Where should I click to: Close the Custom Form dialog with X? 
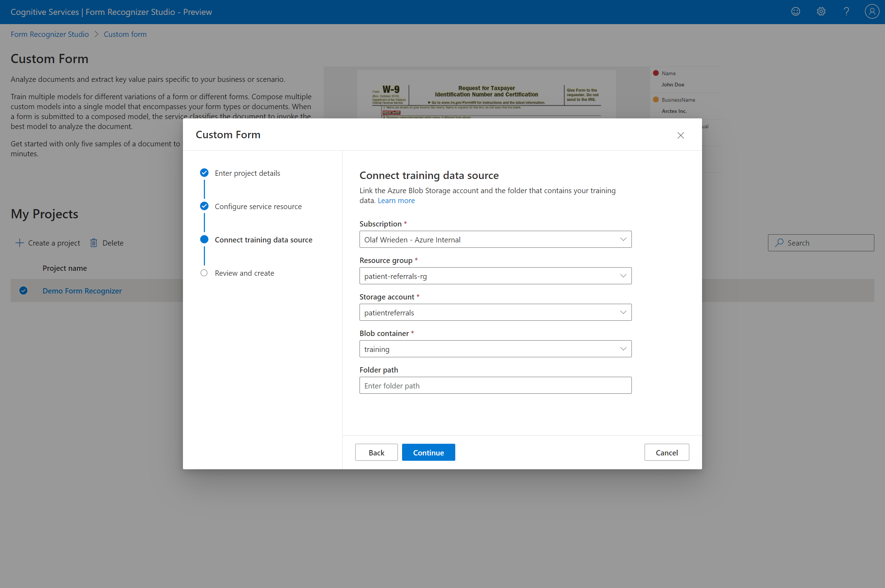[680, 135]
